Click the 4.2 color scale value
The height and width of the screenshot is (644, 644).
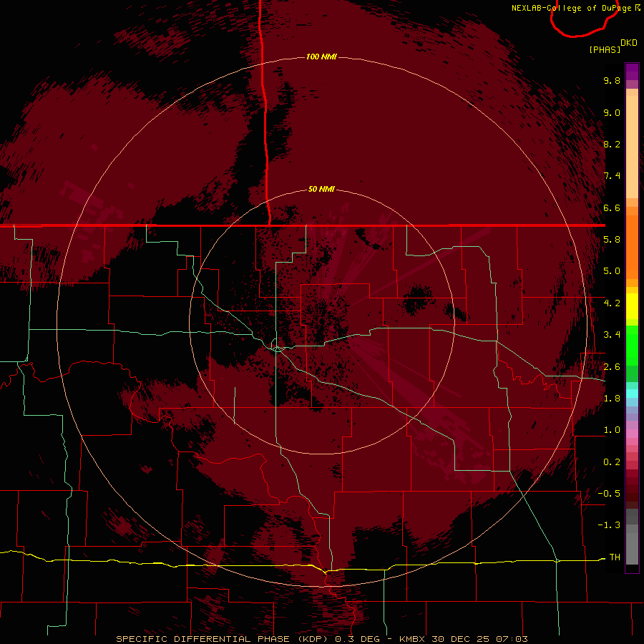point(612,303)
